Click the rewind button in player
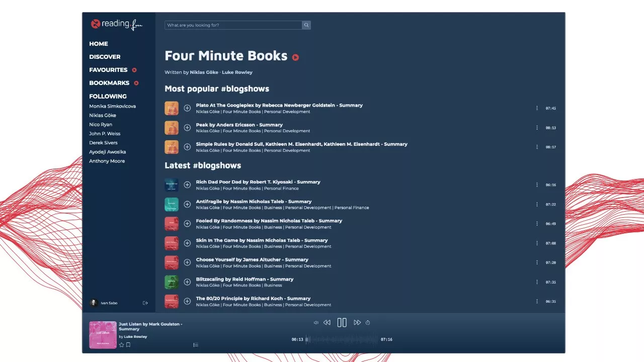The width and height of the screenshot is (644, 362). point(327,323)
